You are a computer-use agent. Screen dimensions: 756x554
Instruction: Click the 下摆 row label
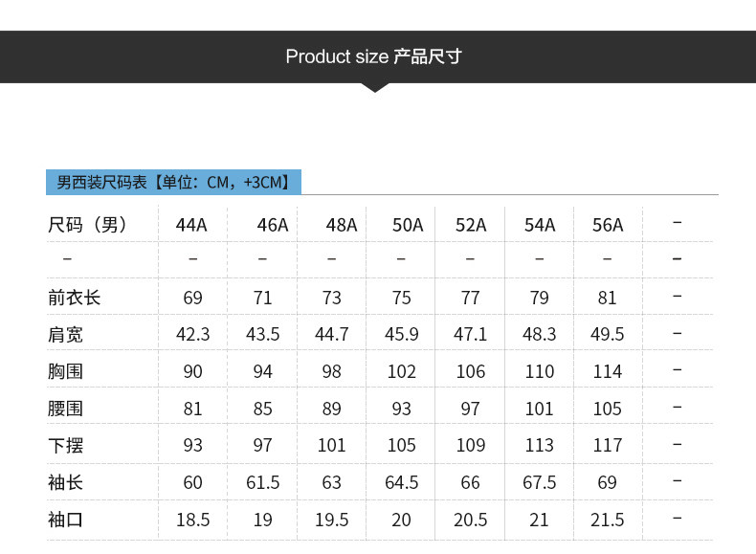[66, 446]
